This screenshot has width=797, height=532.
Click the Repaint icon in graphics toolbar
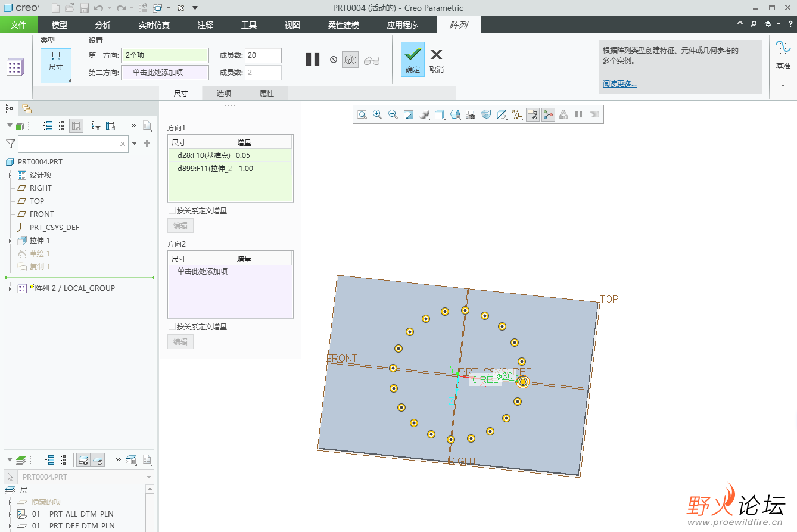pos(409,114)
